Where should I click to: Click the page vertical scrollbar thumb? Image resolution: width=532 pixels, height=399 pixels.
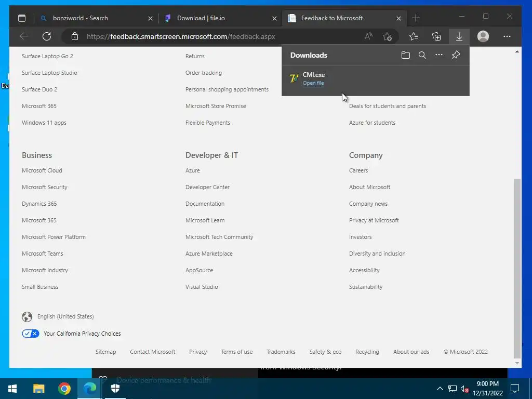tap(517, 268)
